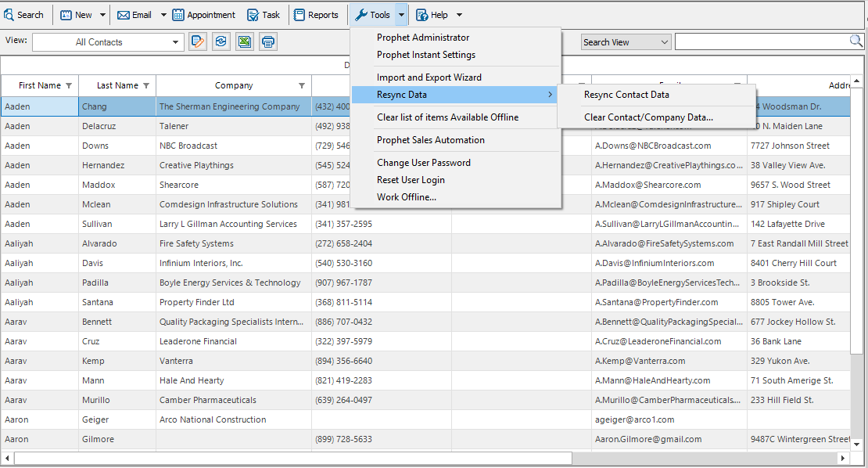Launch Import and Export Wizard
Viewport: 868px width, 468px height.
429,77
